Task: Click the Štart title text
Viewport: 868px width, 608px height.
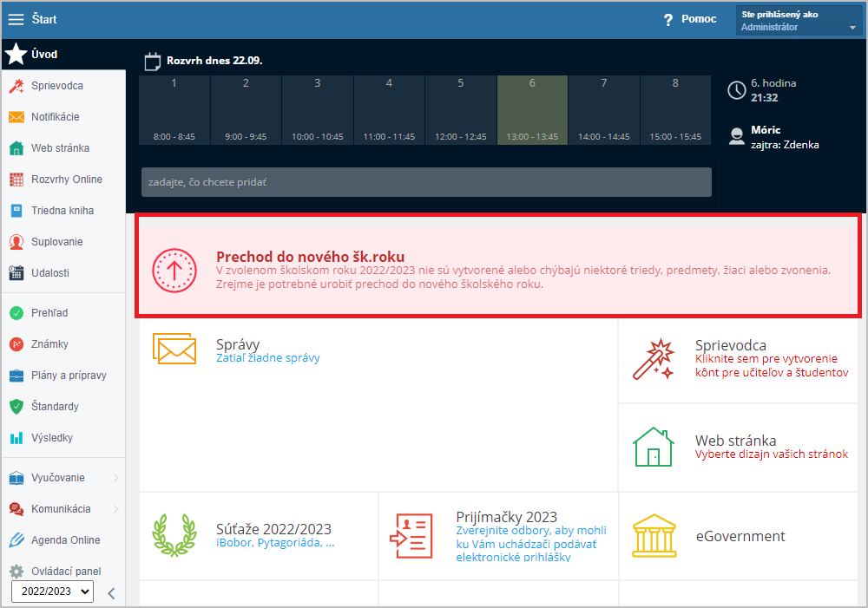Action: tap(44, 19)
